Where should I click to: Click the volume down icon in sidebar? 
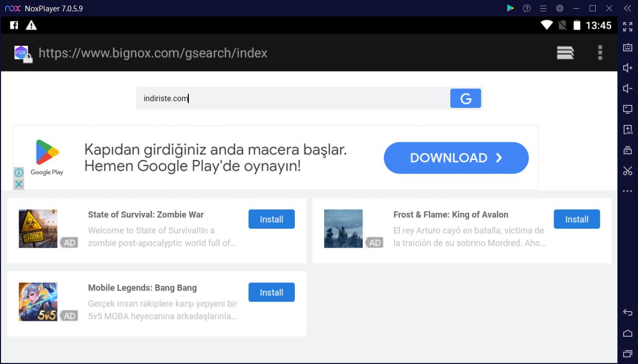(x=628, y=88)
